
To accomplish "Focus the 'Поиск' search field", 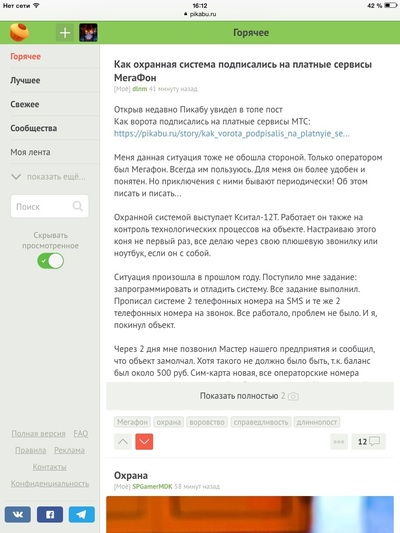I will (x=50, y=206).
